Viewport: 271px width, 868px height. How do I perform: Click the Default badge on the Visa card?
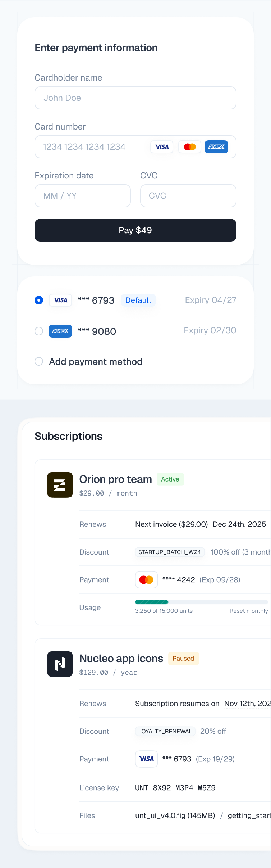tap(138, 300)
